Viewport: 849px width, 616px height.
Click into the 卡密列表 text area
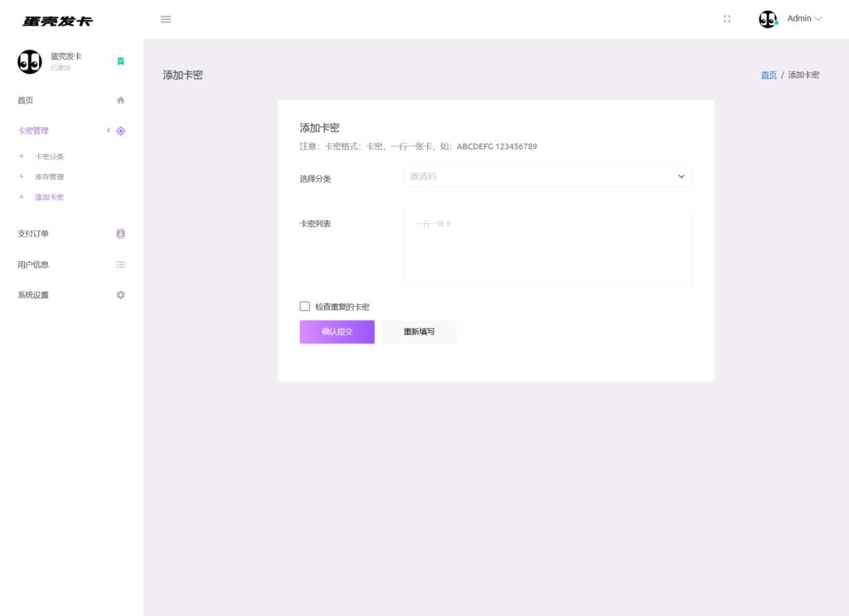(x=547, y=248)
